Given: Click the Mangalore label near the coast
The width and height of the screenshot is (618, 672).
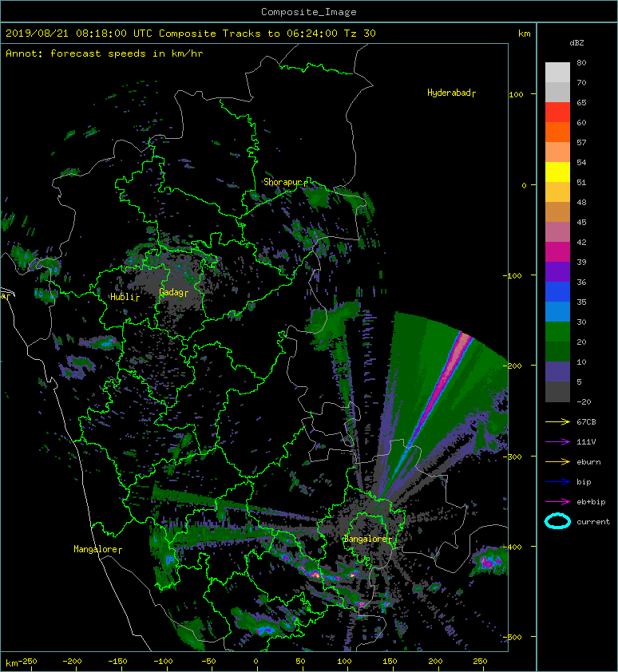Looking at the screenshot, I should 97,549.
